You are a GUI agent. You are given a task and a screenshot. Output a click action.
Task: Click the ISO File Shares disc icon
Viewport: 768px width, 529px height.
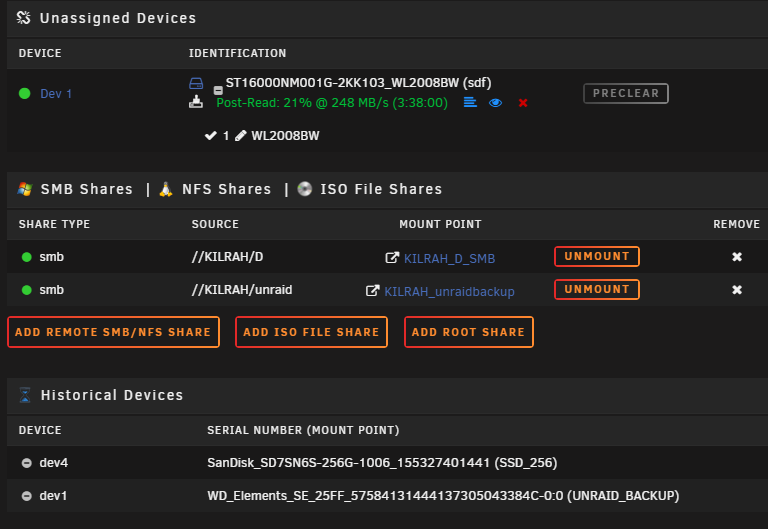tap(305, 189)
